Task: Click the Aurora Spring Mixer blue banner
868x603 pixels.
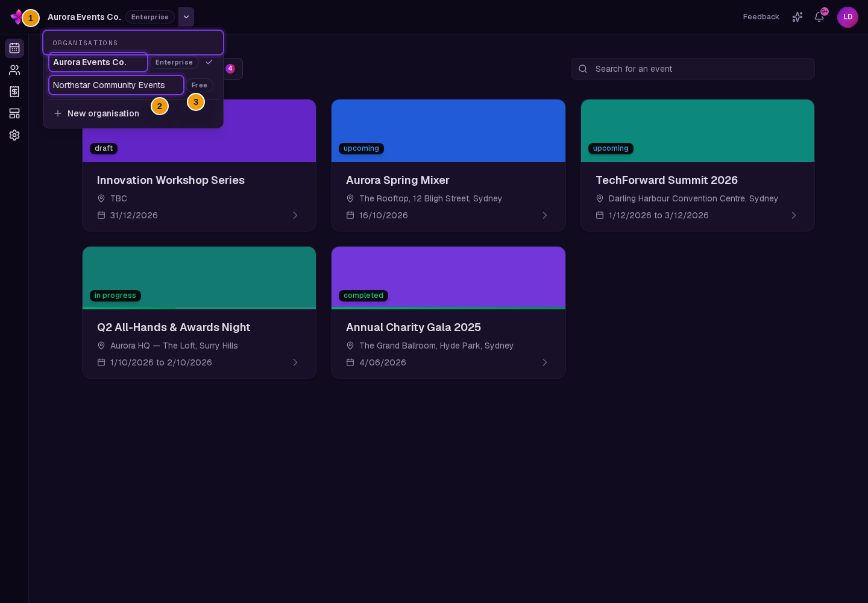Action: pyautogui.click(x=448, y=131)
